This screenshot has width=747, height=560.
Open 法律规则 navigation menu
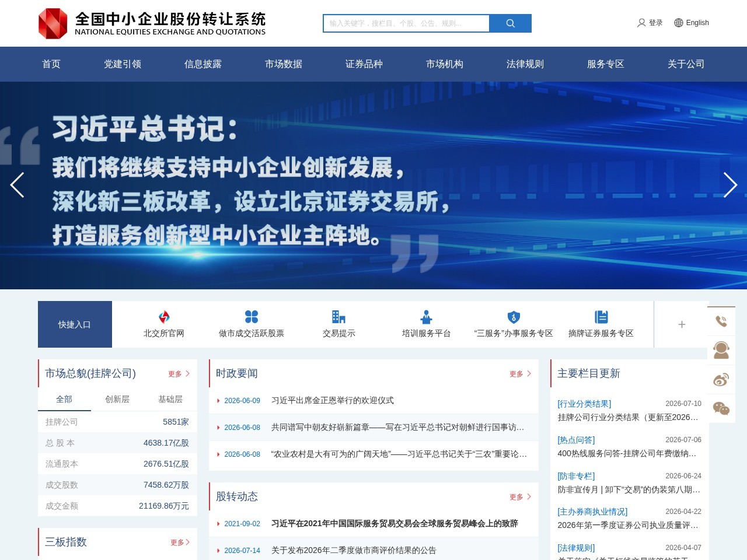pyautogui.click(x=525, y=64)
